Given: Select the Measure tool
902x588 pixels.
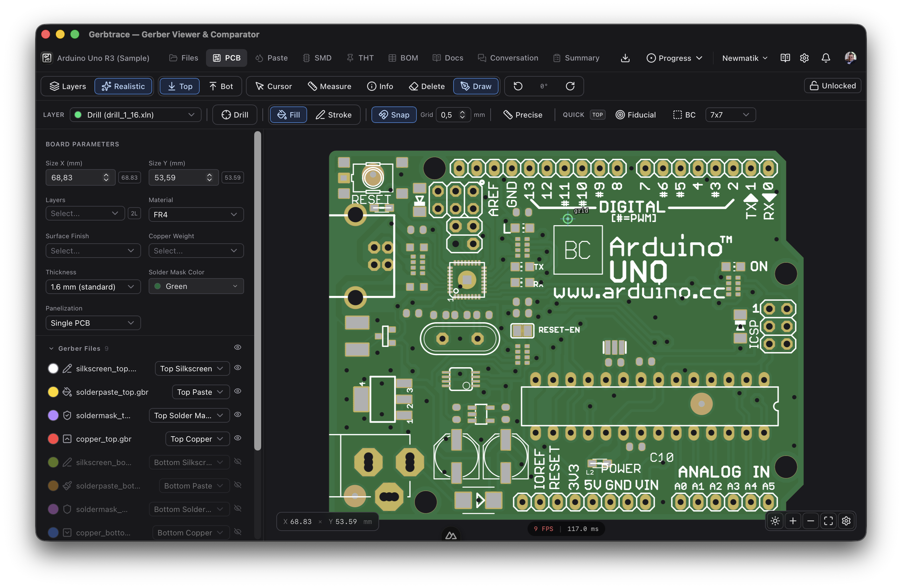Looking at the screenshot, I should [329, 86].
